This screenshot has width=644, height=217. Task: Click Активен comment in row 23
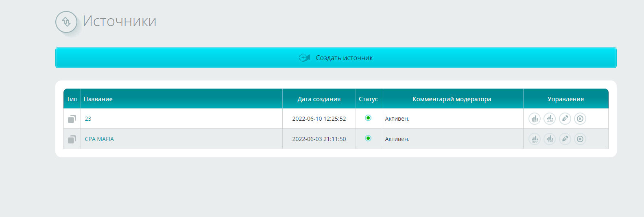(x=397, y=119)
